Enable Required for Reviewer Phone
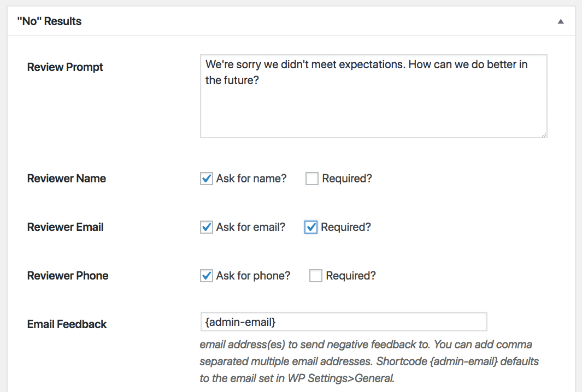Viewport: 582px width, 392px height. 315,276
